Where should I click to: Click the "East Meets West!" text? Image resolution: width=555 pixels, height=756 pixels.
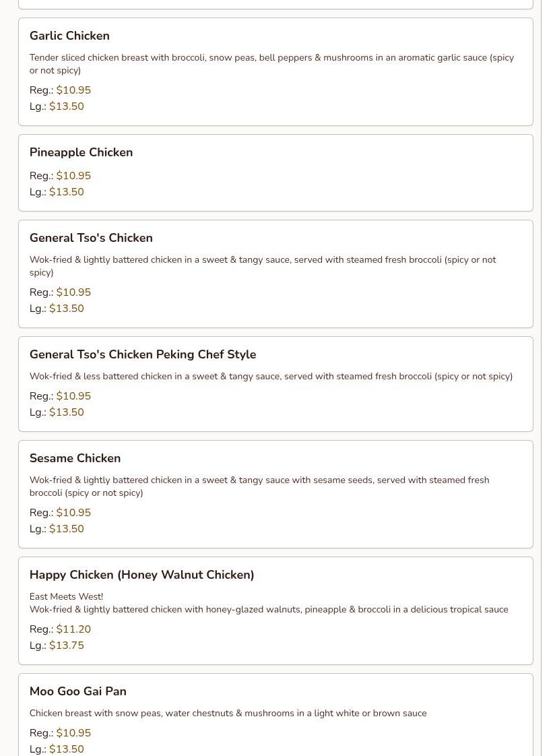pos(66,597)
